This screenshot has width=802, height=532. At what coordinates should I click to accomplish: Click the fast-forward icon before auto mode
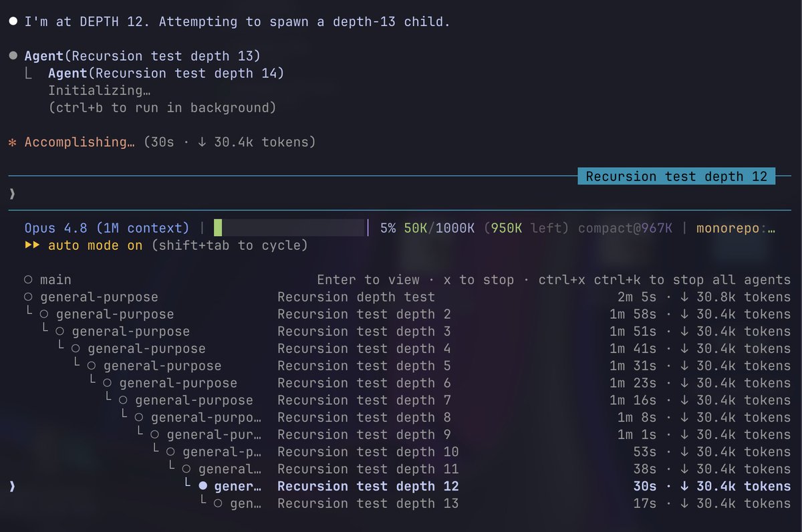click(x=32, y=245)
